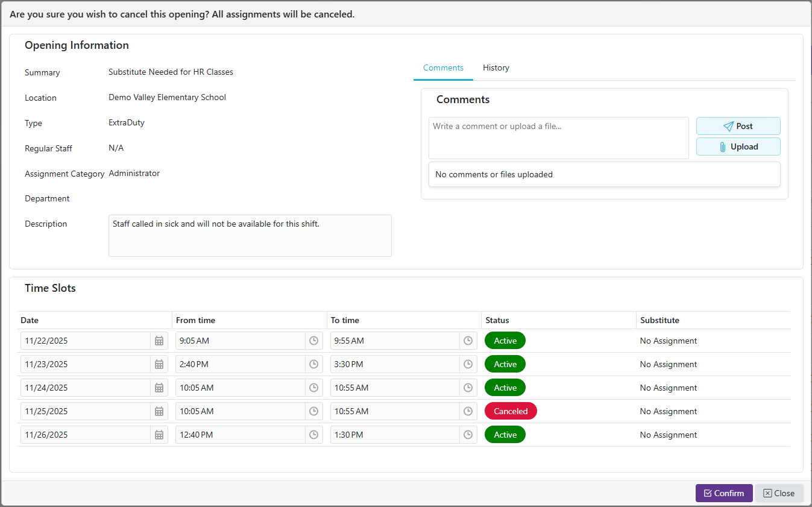Click the comment text box

[x=558, y=138]
